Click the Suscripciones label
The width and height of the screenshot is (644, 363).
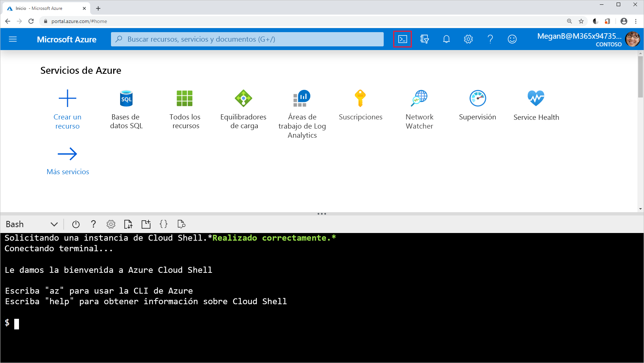pyautogui.click(x=361, y=117)
